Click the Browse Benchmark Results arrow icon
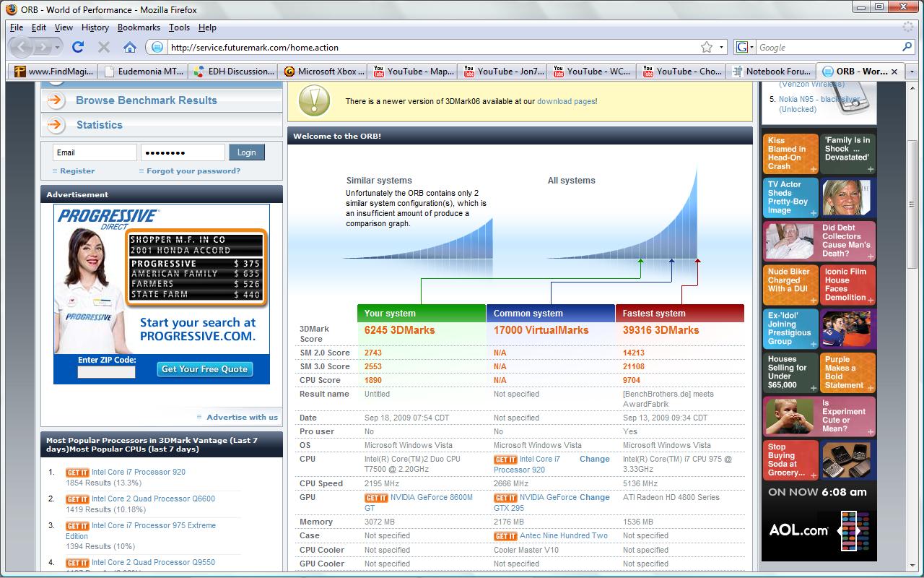Viewport: 924px width, 578px height. [x=57, y=100]
